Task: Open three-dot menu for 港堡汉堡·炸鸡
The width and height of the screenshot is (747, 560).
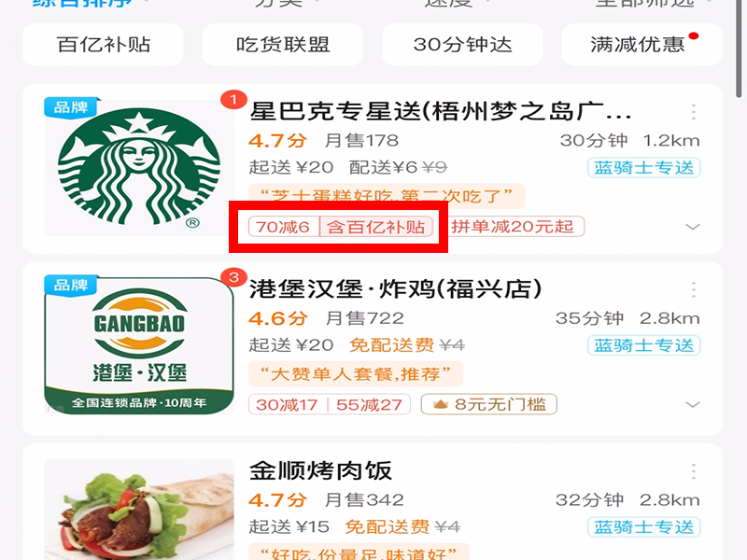Action: coord(693,289)
